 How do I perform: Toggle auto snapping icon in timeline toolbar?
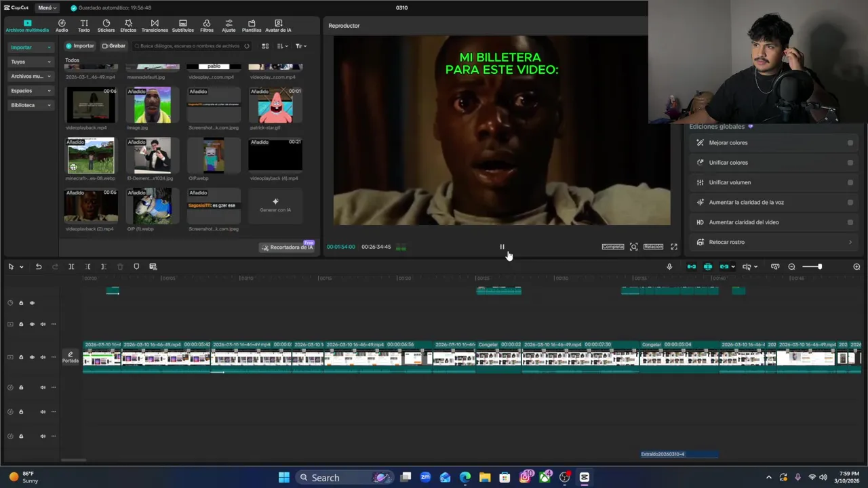tap(708, 266)
